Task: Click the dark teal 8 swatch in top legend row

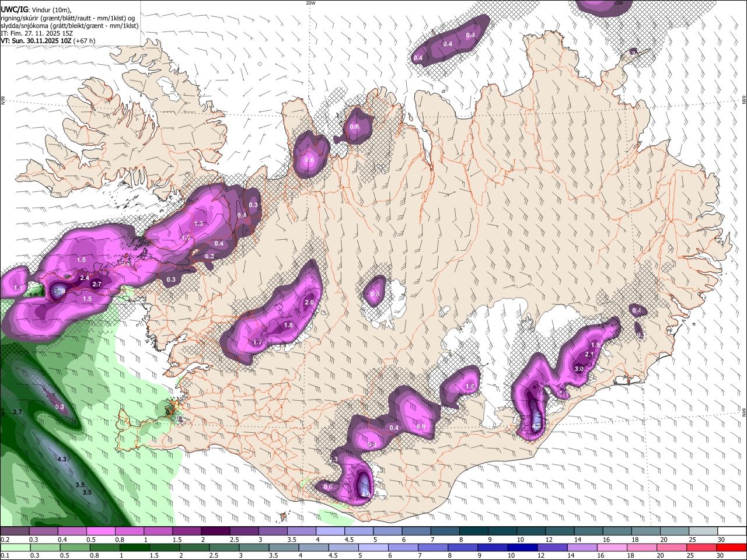Action: click(474, 531)
